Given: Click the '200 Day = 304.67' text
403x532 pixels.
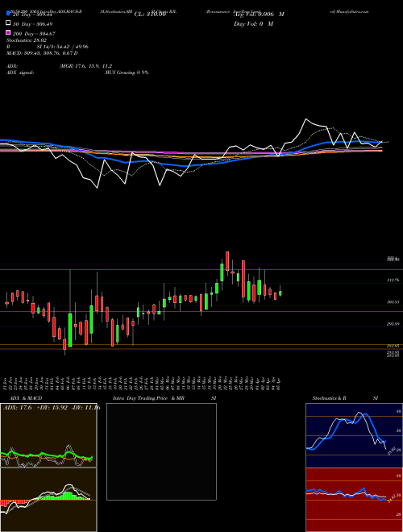Looking at the screenshot, I should [35, 34].
